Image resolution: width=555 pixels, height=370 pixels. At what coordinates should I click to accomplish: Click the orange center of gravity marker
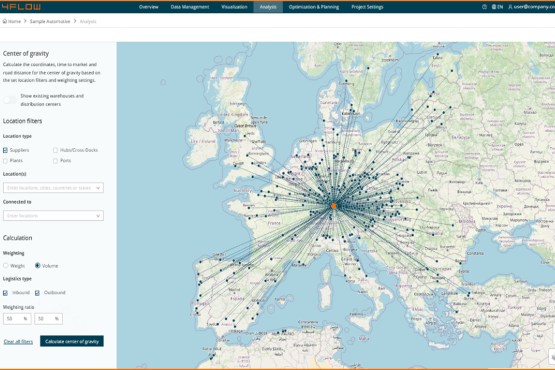click(333, 206)
